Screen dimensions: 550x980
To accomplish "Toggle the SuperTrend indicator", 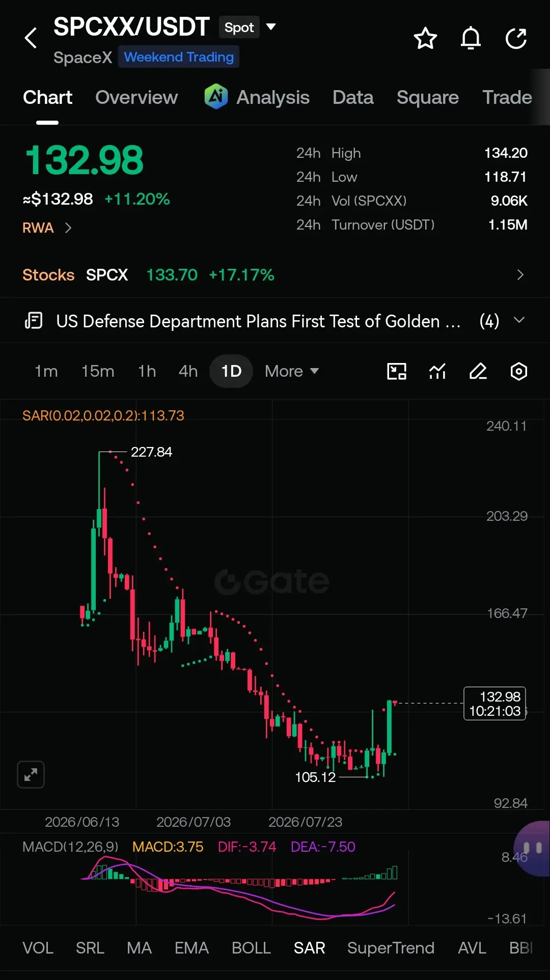I will tap(391, 948).
